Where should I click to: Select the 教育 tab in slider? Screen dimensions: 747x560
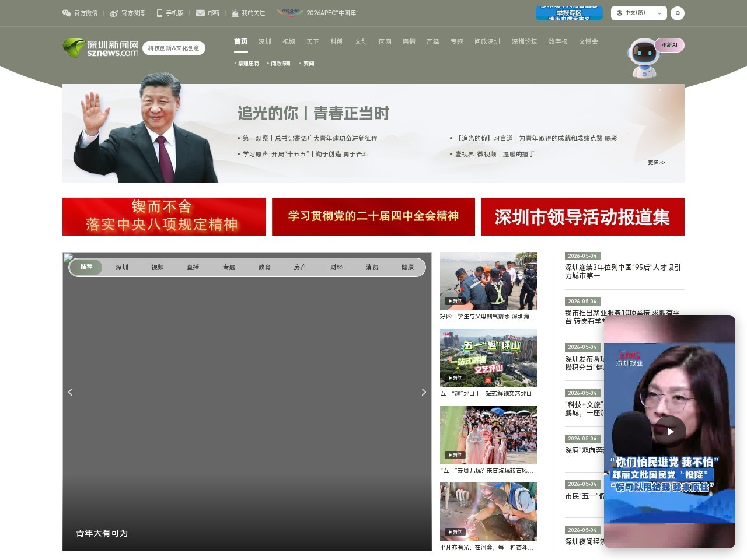[265, 267]
